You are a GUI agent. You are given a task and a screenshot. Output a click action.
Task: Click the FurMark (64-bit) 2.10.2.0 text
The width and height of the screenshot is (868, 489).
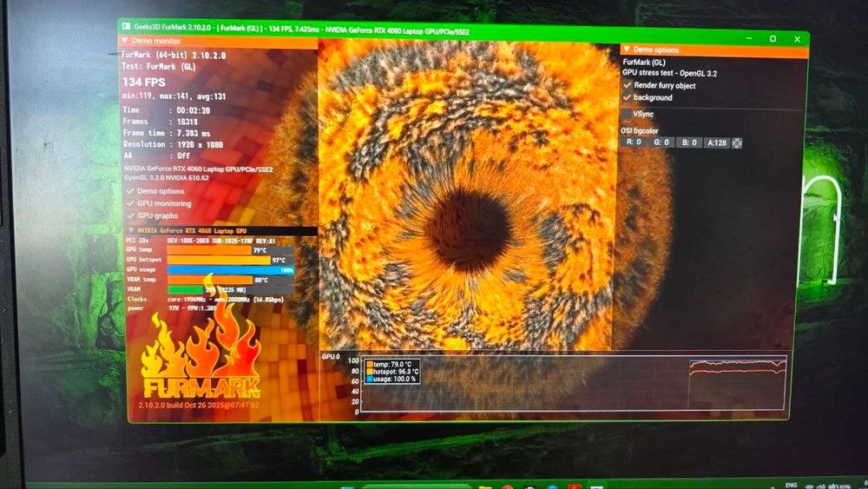[174, 56]
